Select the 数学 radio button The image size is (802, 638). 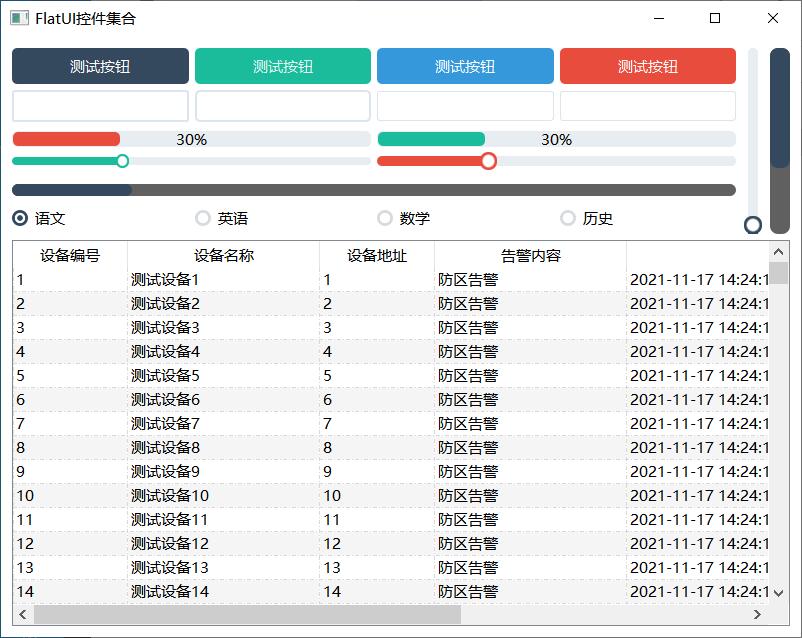(385, 218)
